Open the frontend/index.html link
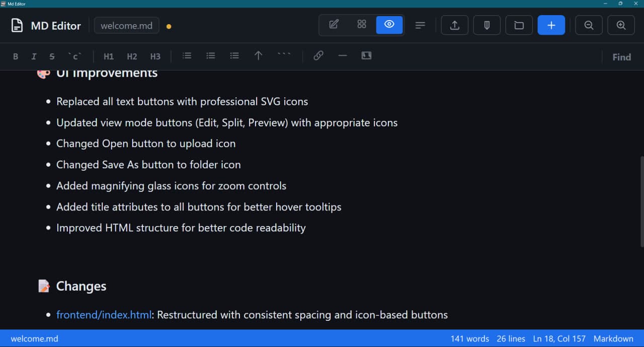The image size is (644, 347). pyautogui.click(x=104, y=315)
